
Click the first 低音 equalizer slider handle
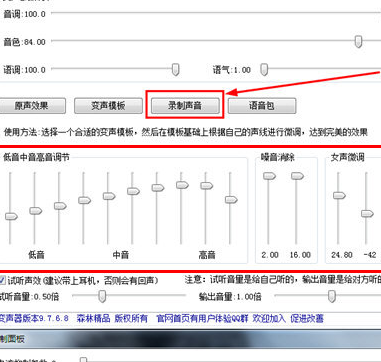[x=11, y=216]
